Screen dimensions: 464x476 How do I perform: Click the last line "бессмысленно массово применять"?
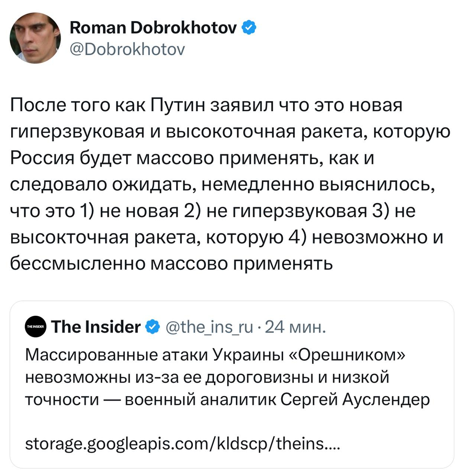[171, 264]
